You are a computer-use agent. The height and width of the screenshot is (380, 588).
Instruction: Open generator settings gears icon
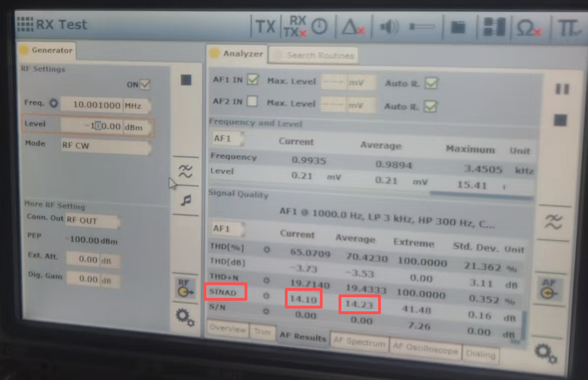(x=185, y=317)
